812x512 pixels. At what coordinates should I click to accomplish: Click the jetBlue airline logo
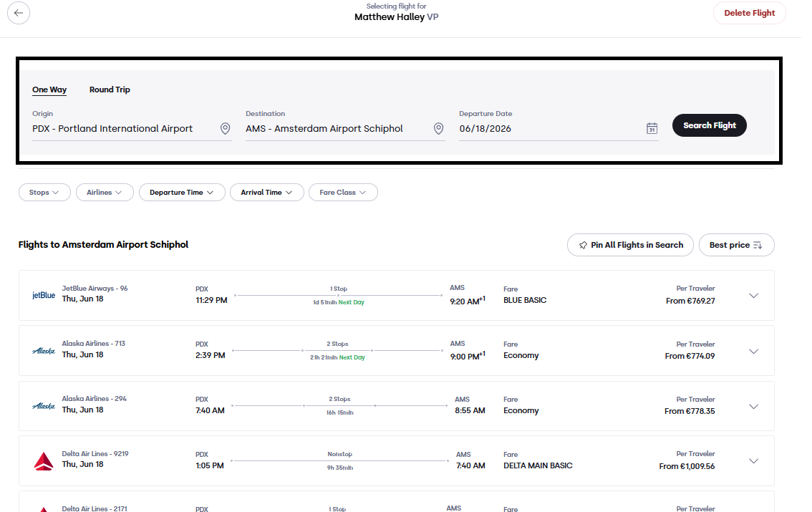[x=44, y=295]
